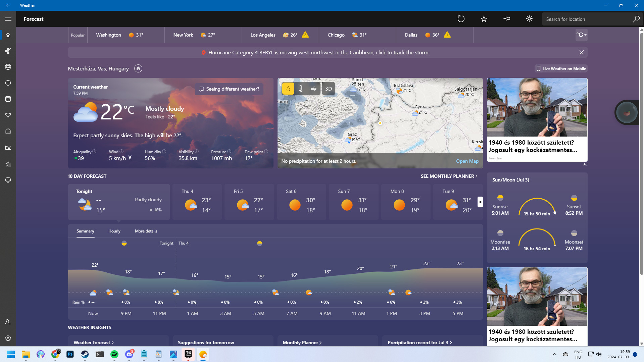Screen dimensions: 644x362
Task: Toggle 3D map view
Action: (x=329, y=89)
